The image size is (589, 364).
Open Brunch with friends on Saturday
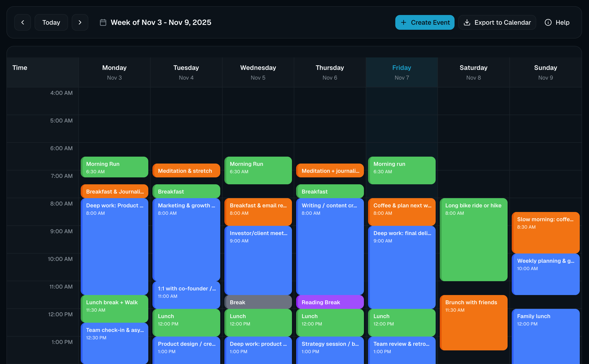point(473,322)
